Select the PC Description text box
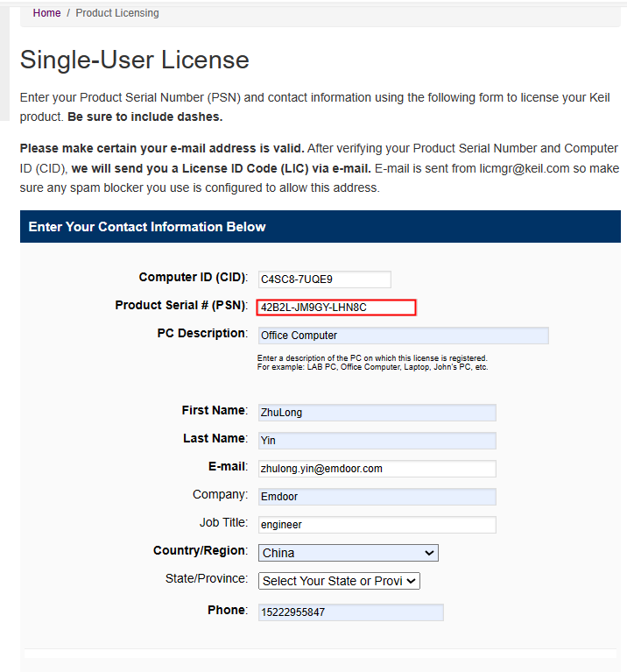The height and width of the screenshot is (672, 627). (x=403, y=336)
